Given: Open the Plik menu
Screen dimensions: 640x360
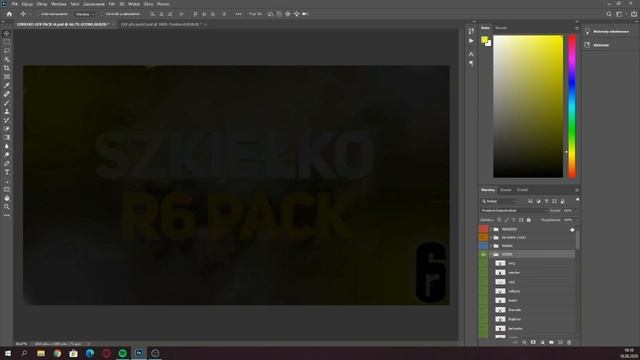Looking at the screenshot, I should point(15,4).
